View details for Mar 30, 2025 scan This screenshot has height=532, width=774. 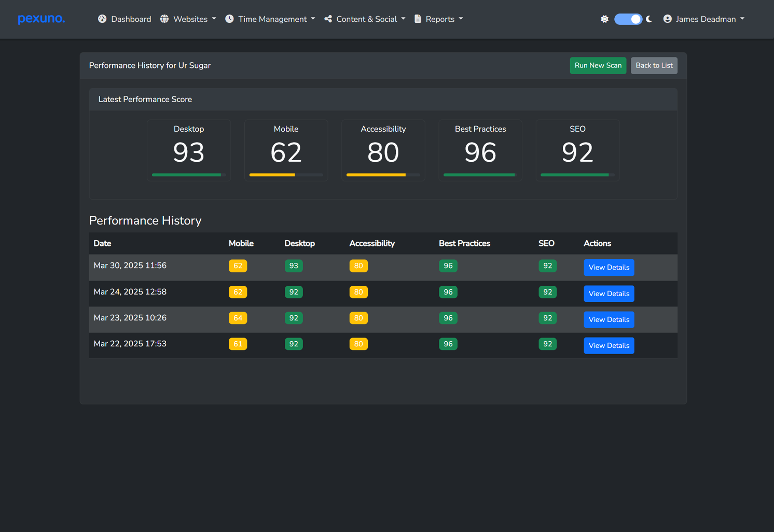coord(609,268)
